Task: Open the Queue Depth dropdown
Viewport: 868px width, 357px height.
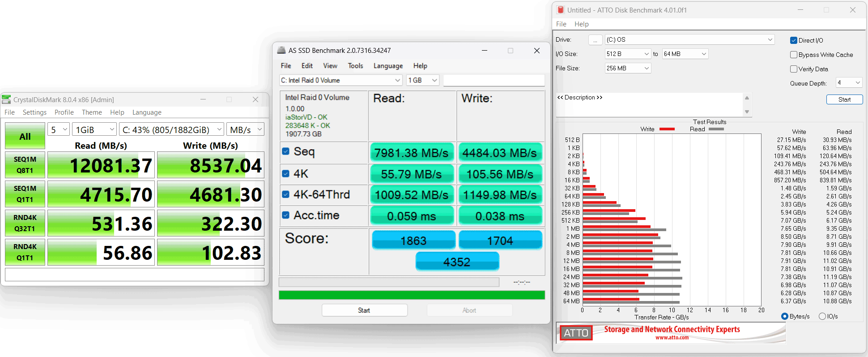Action: (849, 82)
